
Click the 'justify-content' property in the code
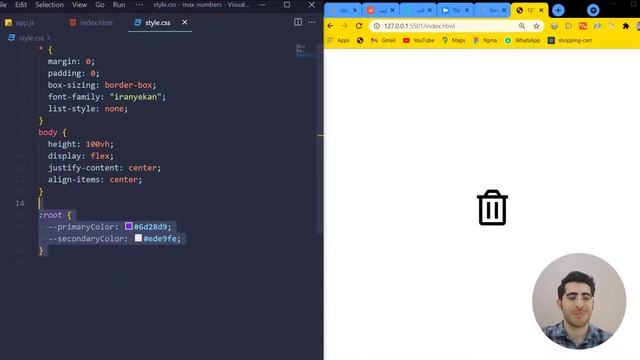(85, 168)
